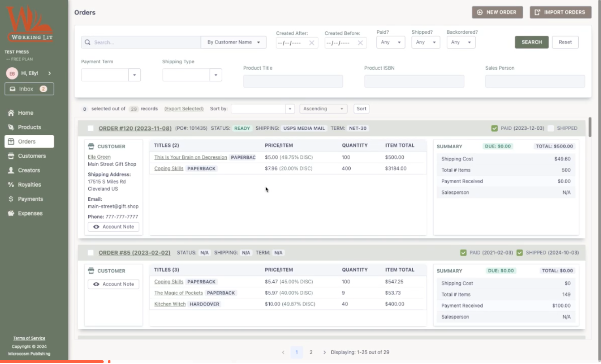This screenshot has width=601, height=364.
Task: Open the Creators section in sidebar
Action: [x=29, y=170]
